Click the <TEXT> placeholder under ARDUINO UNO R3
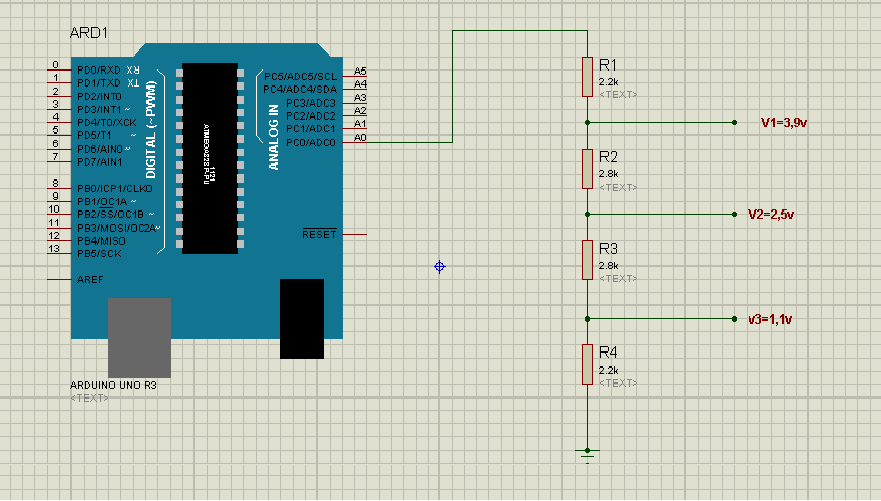 (x=89, y=398)
